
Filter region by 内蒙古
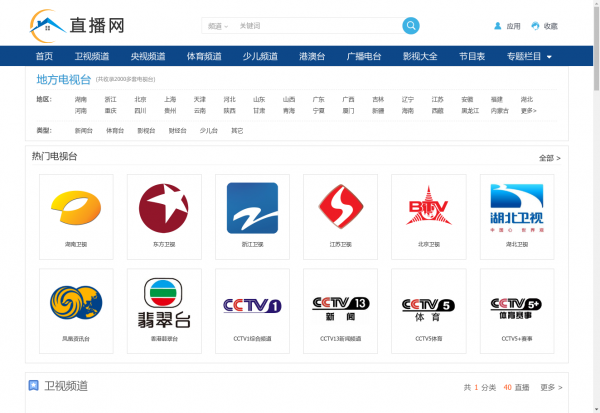(x=500, y=111)
